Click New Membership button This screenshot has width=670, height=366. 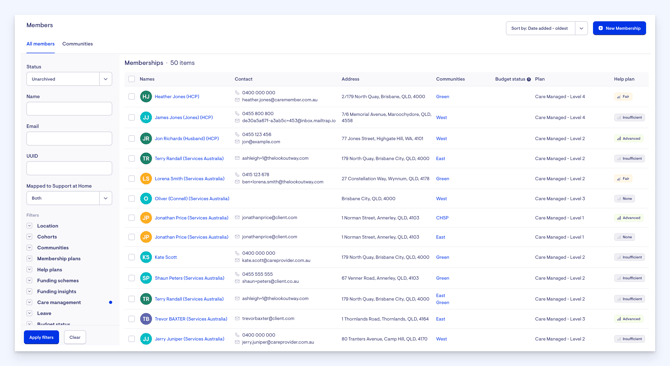click(x=619, y=28)
